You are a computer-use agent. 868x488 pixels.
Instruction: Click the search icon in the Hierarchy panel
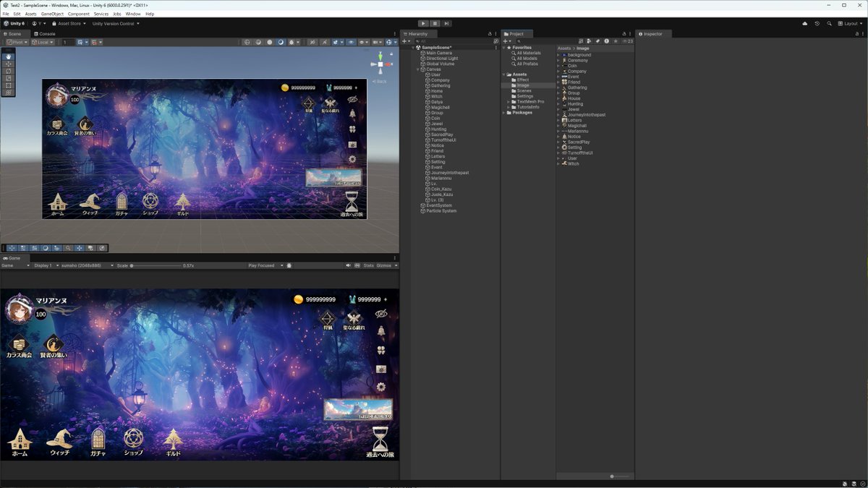pyautogui.click(x=417, y=41)
